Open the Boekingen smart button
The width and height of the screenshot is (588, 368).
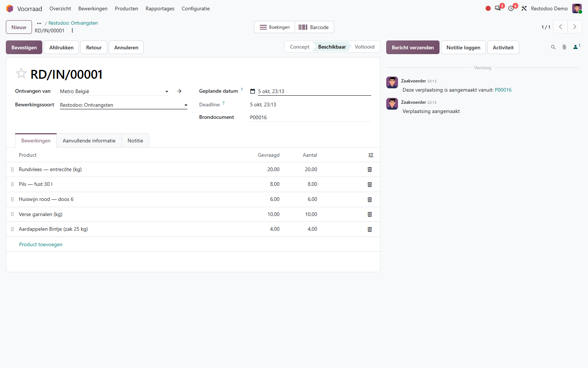(x=275, y=27)
